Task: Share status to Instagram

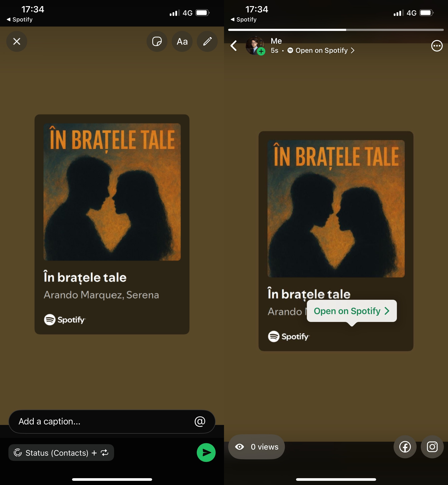Action: [432, 447]
